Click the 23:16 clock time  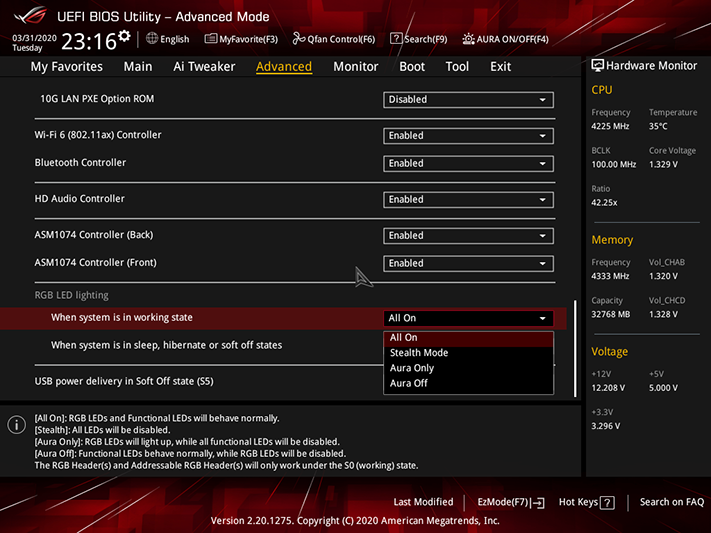tap(88, 42)
